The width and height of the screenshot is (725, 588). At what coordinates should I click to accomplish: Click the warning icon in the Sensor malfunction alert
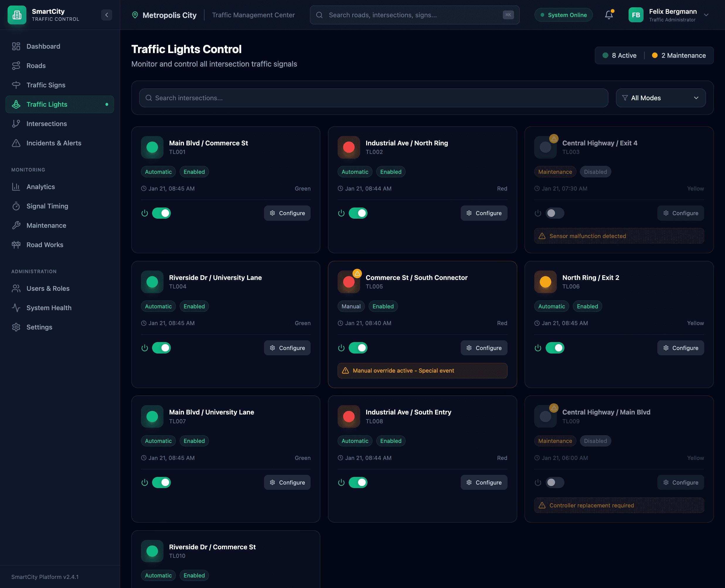542,236
